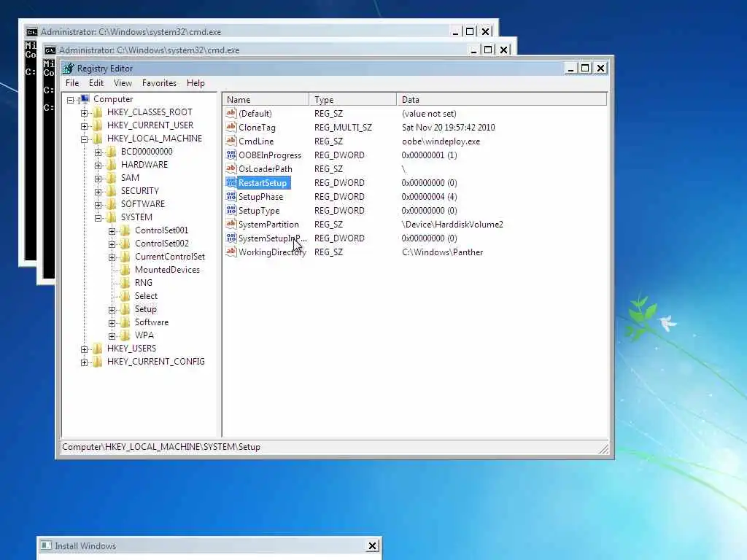Sort by the Name column header
Viewport: 747px width, 560px height.
(266, 99)
